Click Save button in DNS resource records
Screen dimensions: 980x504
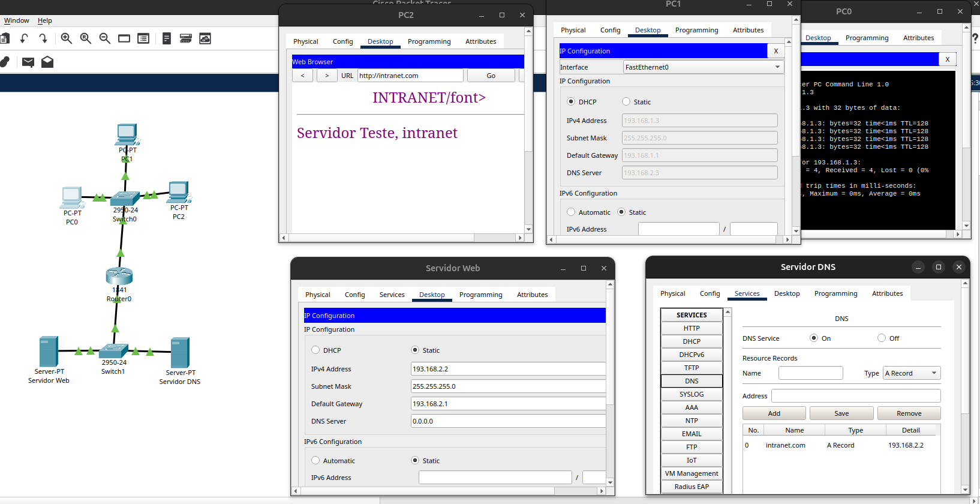[x=841, y=413]
